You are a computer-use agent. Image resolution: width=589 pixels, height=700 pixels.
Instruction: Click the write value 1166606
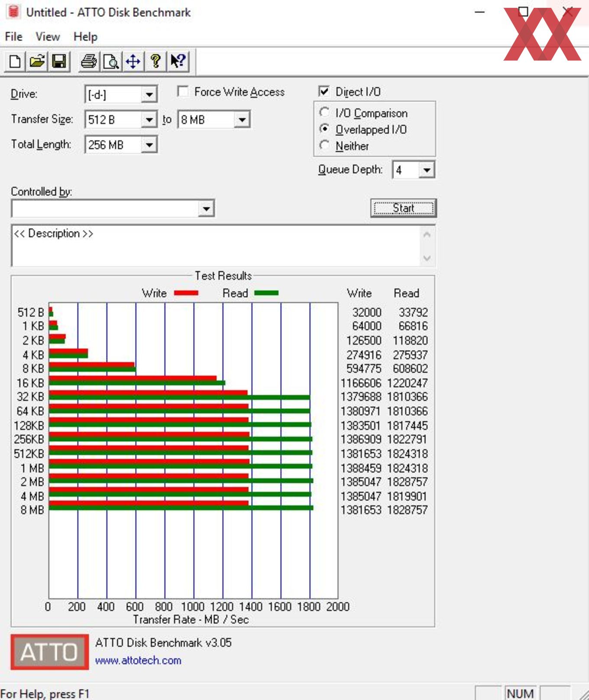[x=361, y=383]
